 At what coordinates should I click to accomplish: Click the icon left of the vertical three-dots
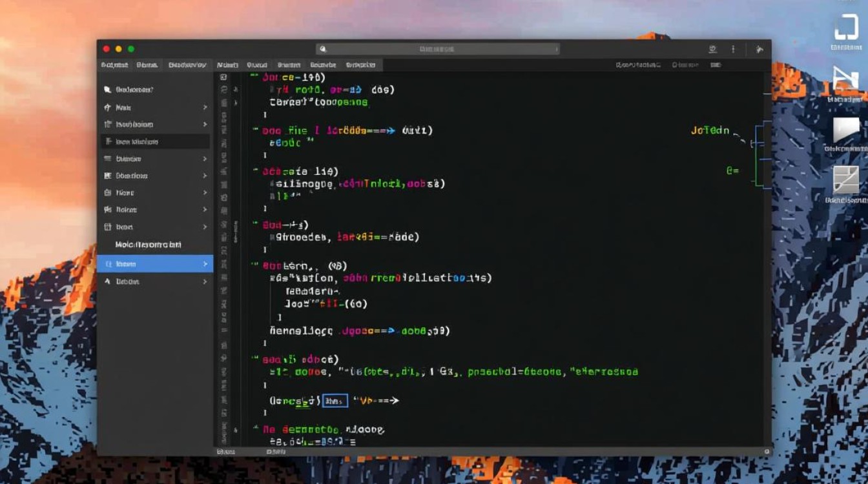pos(712,49)
